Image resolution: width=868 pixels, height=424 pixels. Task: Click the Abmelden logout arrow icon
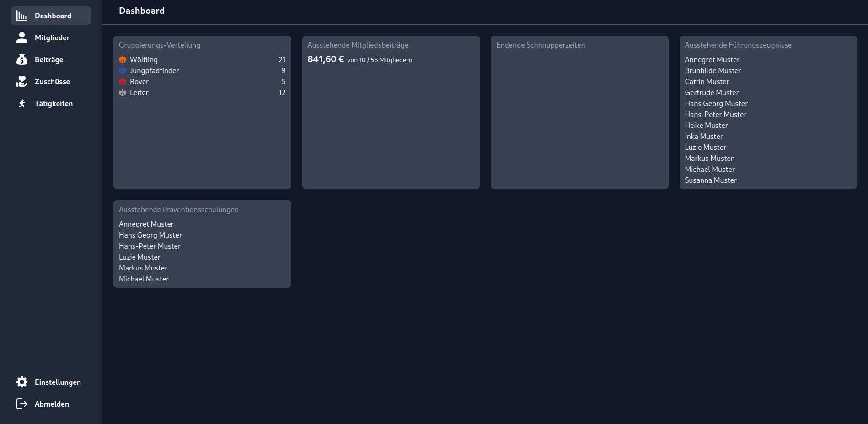(21, 404)
